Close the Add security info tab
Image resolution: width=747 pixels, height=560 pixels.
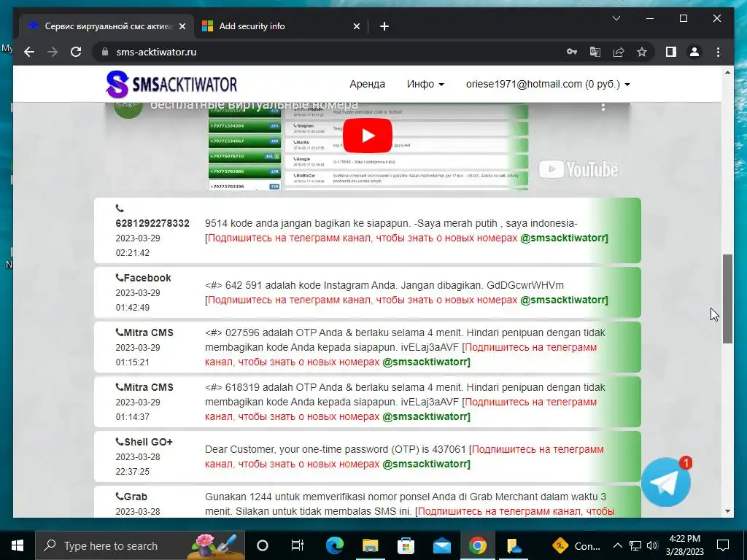coord(356,26)
